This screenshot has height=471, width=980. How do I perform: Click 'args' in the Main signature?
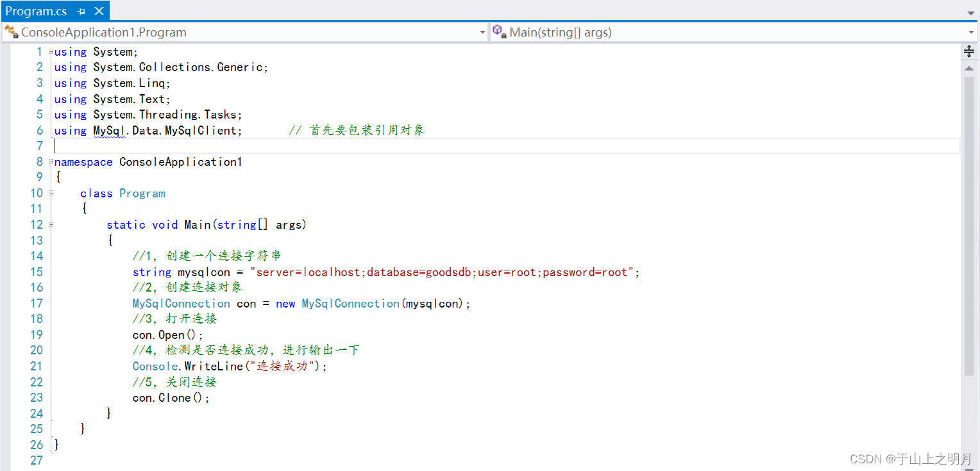click(289, 225)
